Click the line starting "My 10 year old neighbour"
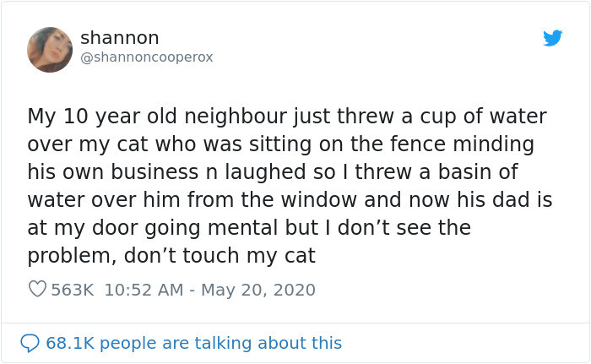The width and height of the screenshot is (591, 364). 286,116
